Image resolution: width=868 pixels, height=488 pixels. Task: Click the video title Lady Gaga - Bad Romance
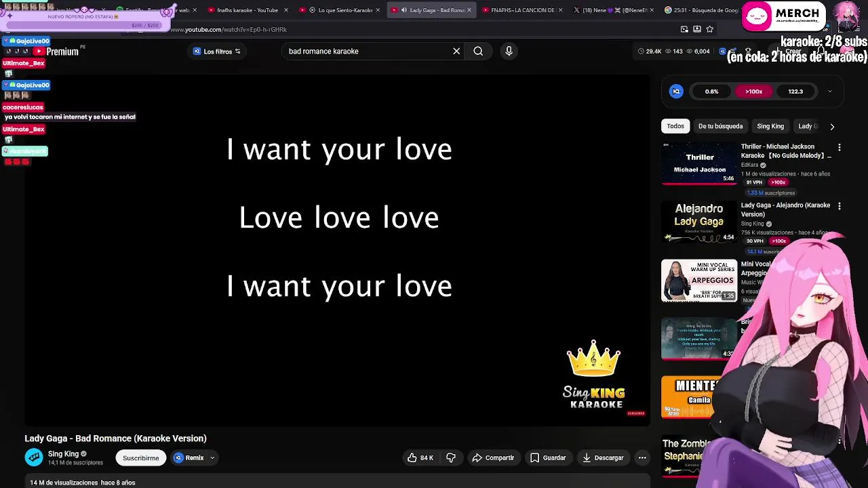coord(115,439)
